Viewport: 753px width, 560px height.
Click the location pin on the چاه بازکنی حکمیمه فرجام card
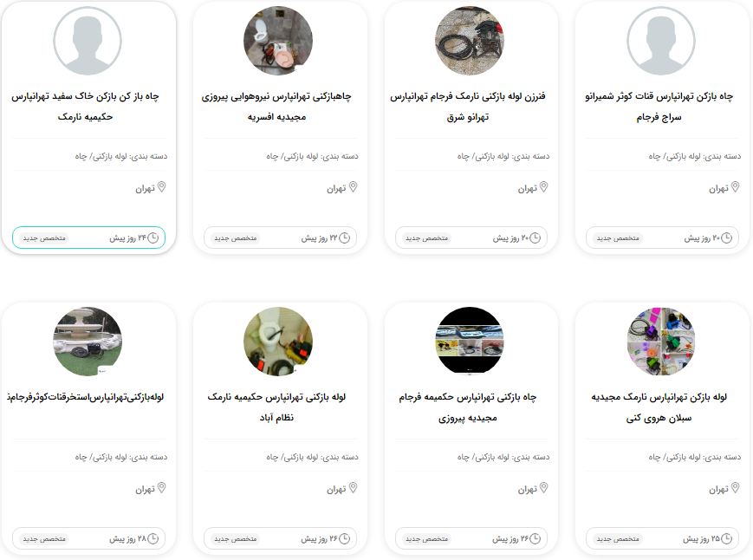pos(543,488)
